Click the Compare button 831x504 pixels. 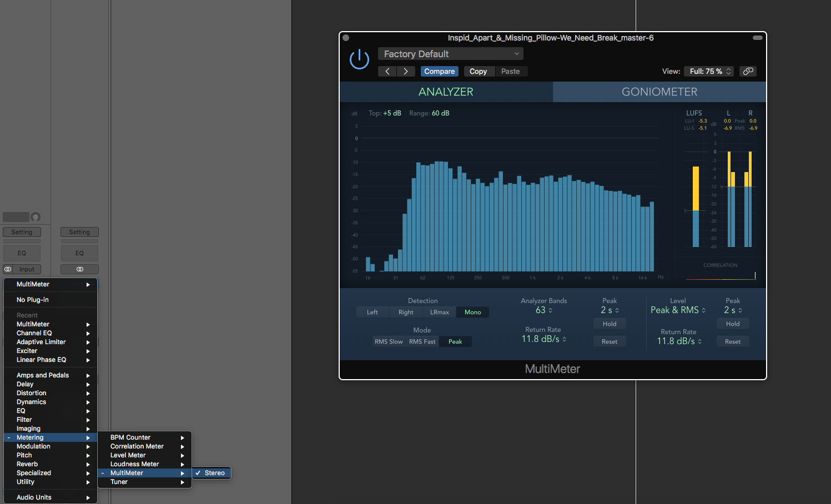tap(439, 71)
